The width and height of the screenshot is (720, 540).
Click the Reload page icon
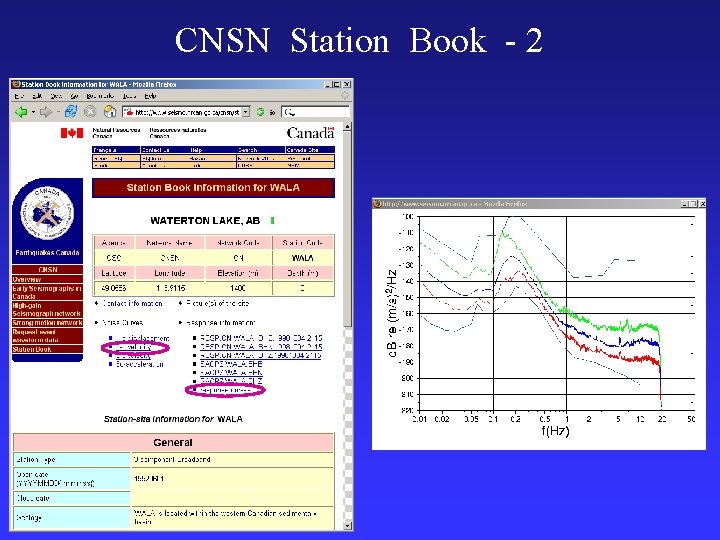(x=71, y=111)
